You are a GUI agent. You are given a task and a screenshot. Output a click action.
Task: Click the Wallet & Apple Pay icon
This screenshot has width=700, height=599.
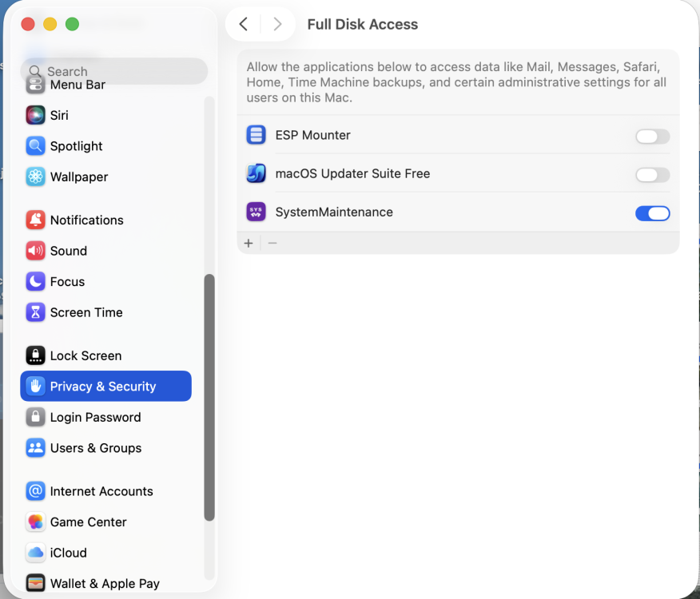(35, 583)
